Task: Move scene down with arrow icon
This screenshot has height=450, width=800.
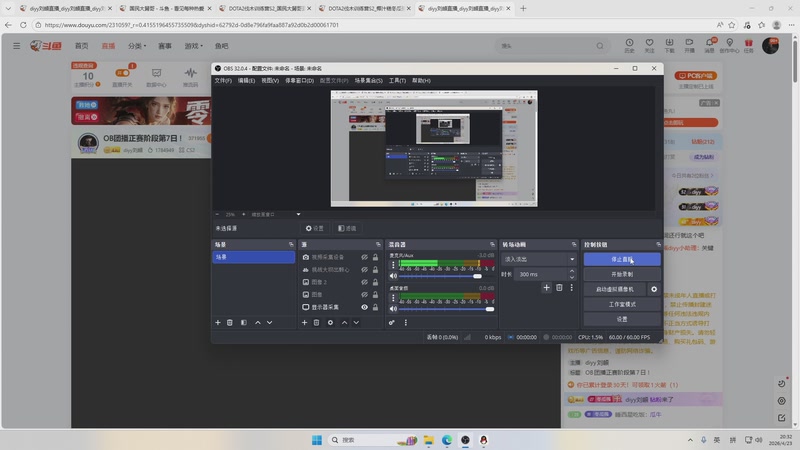Action: coord(269,322)
